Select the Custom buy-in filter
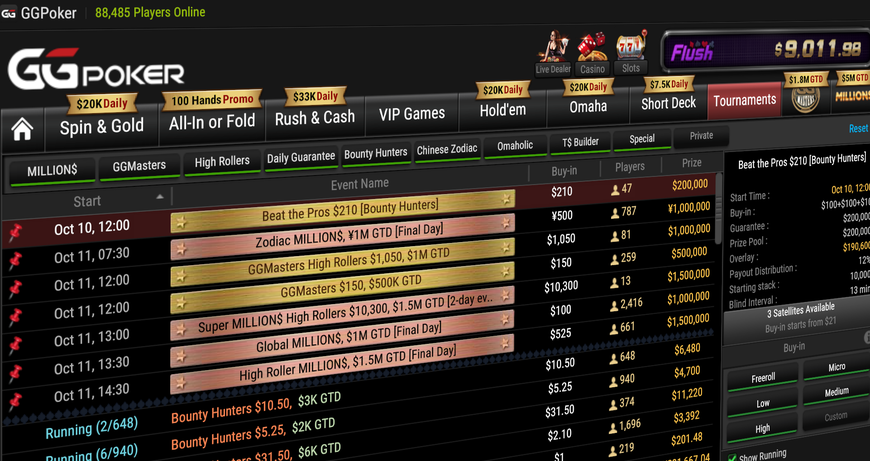The width and height of the screenshot is (870, 461). pyautogui.click(x=837, y=416)
